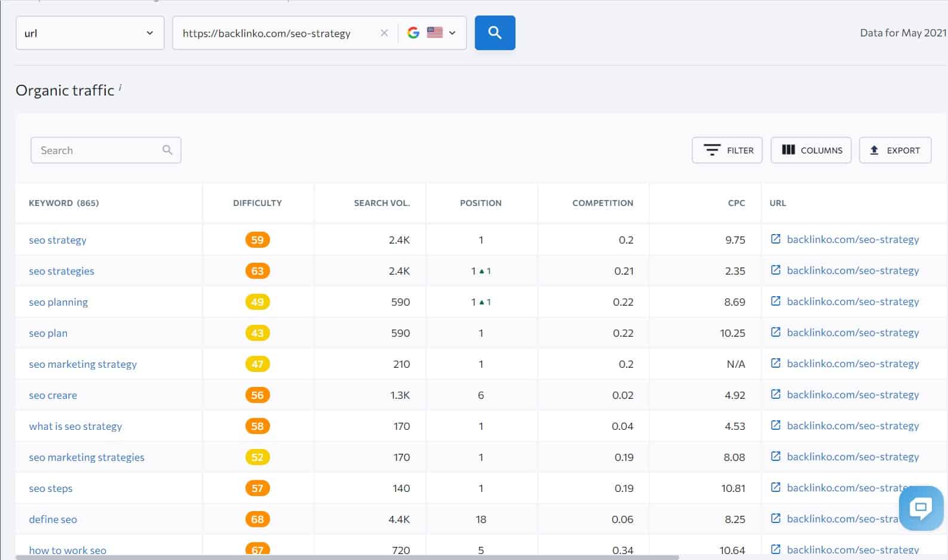Click the blue search magnifier button

[x=495, y=33]
